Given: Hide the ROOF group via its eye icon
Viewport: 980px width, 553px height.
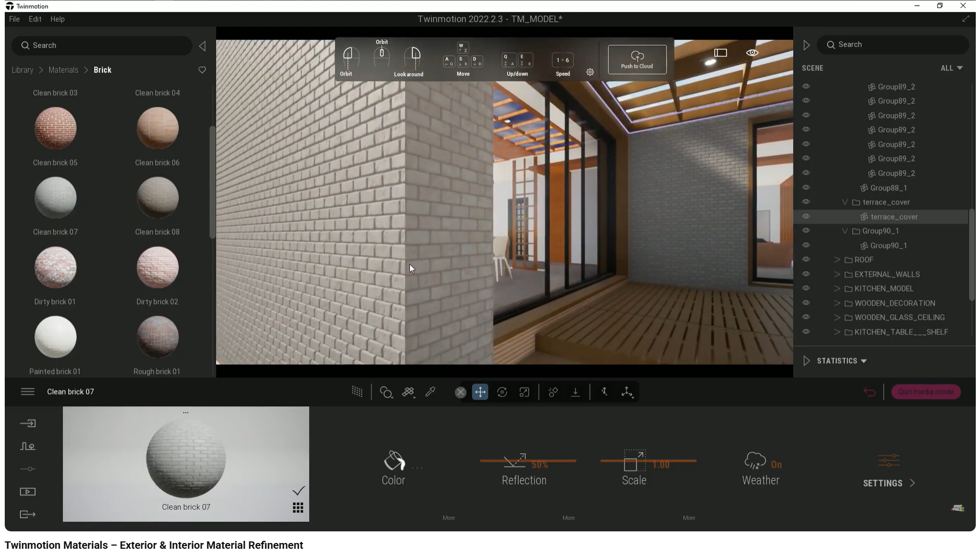Looking at the screenshot, I should 807,260.
